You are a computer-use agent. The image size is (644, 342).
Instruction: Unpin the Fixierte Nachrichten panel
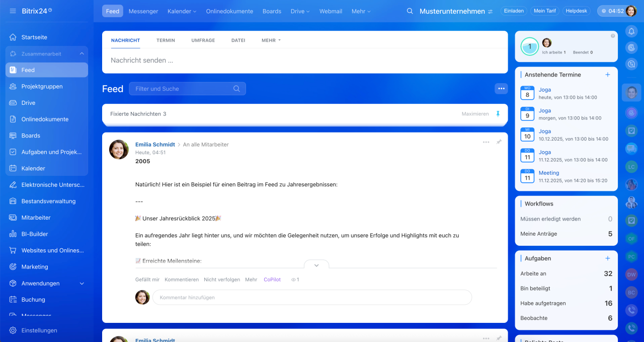coord(498,114)
